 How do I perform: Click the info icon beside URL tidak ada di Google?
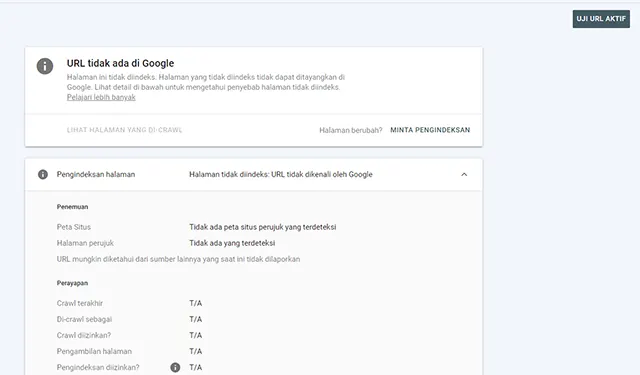tap(45, 66)
